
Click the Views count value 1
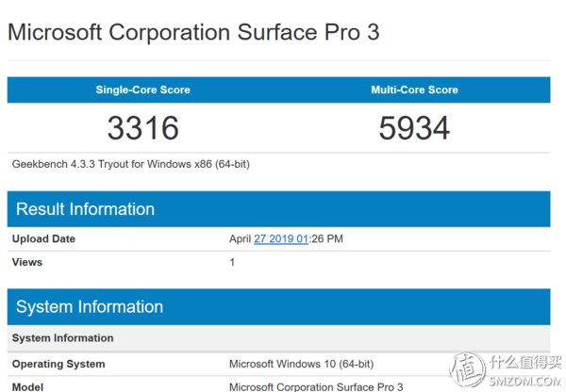(x=232, y=262)
